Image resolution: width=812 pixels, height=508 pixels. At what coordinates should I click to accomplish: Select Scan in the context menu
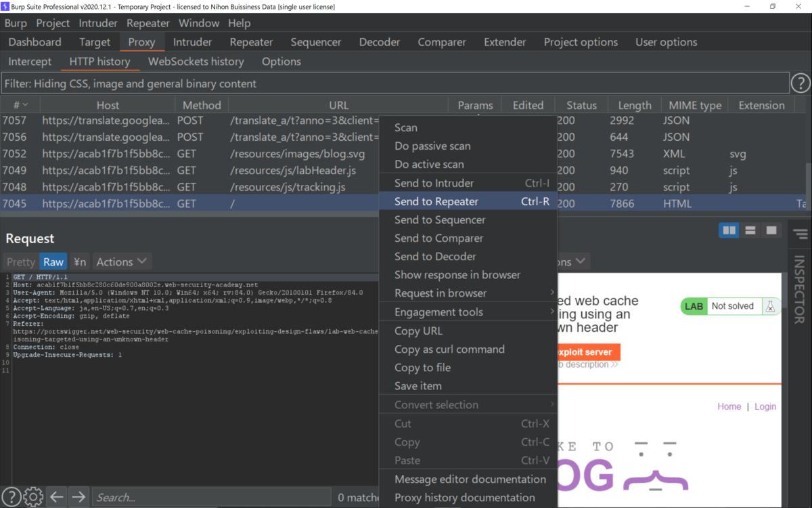[x=468, y=127]
